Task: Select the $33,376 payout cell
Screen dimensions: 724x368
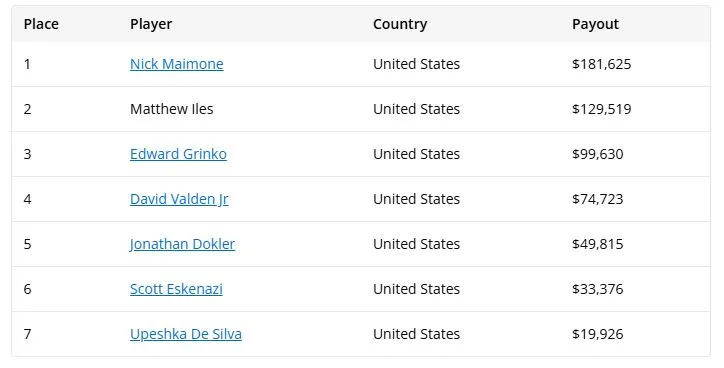Action: (597, 289)
